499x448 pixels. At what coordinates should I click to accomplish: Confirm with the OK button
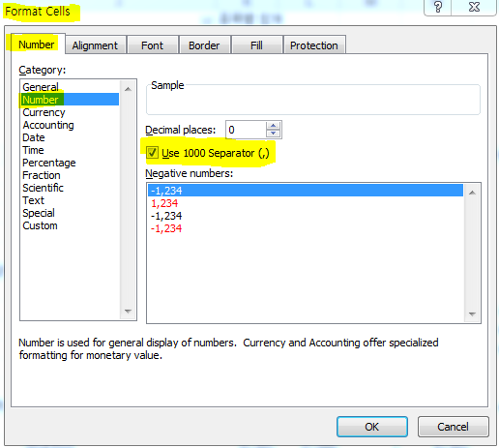(372, 427)
